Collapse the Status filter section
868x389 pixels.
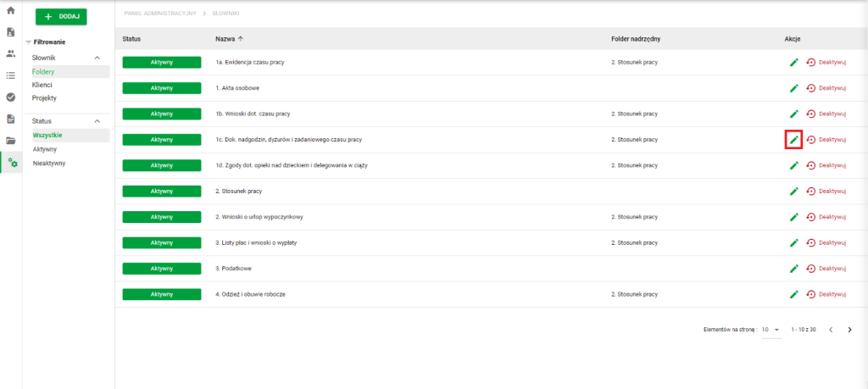coord(97,121)
